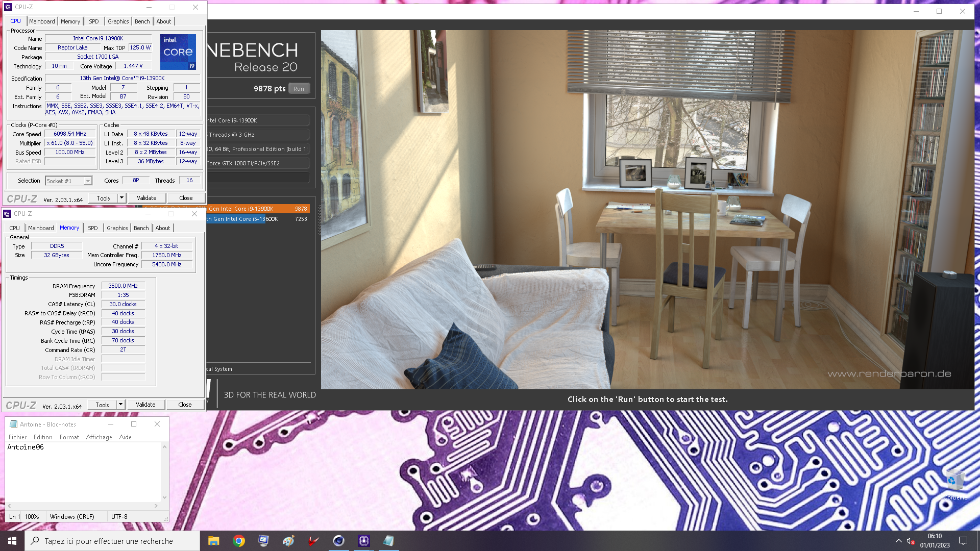980x551 pixels.
Task: Click the lower CPU-Z window title icon
Action: click(x=7, y=214)
